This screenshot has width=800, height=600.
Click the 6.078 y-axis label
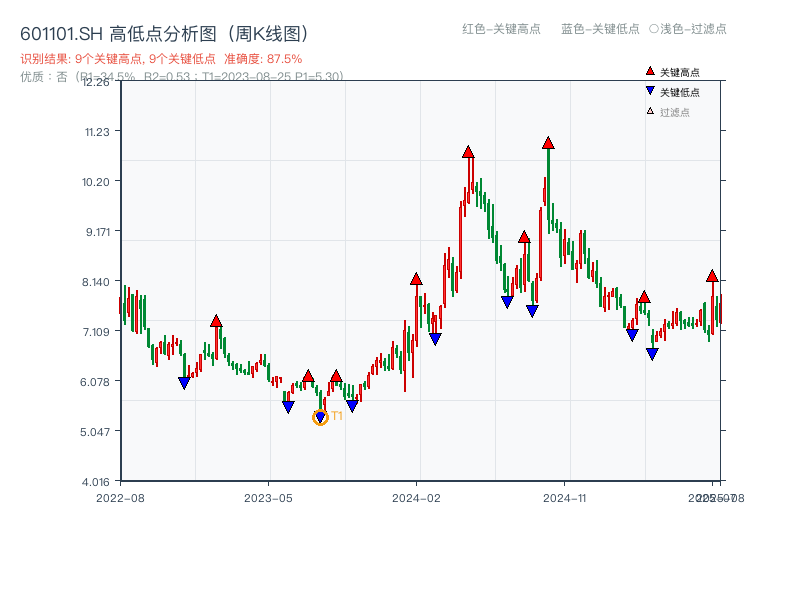(x=95, y=382)
